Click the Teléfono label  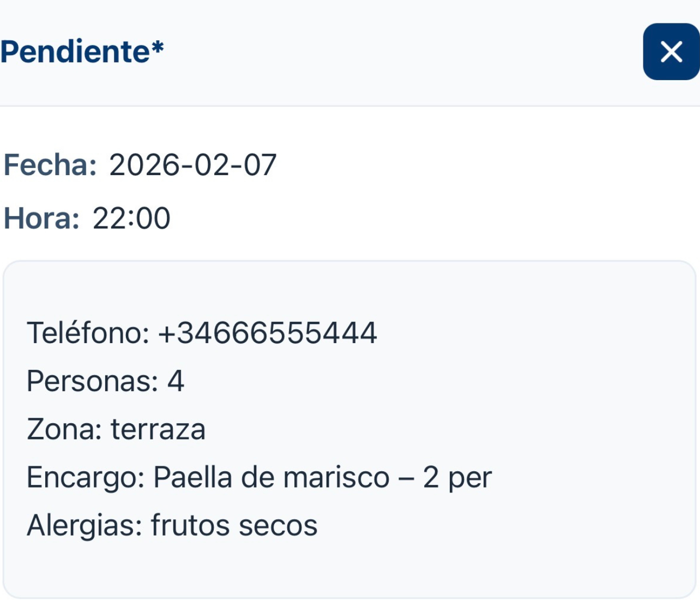(88, 333)
